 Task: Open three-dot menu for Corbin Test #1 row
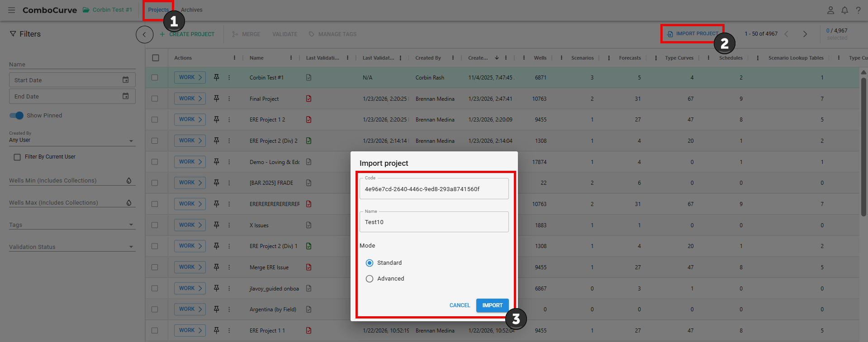click(x=229, y=78)
